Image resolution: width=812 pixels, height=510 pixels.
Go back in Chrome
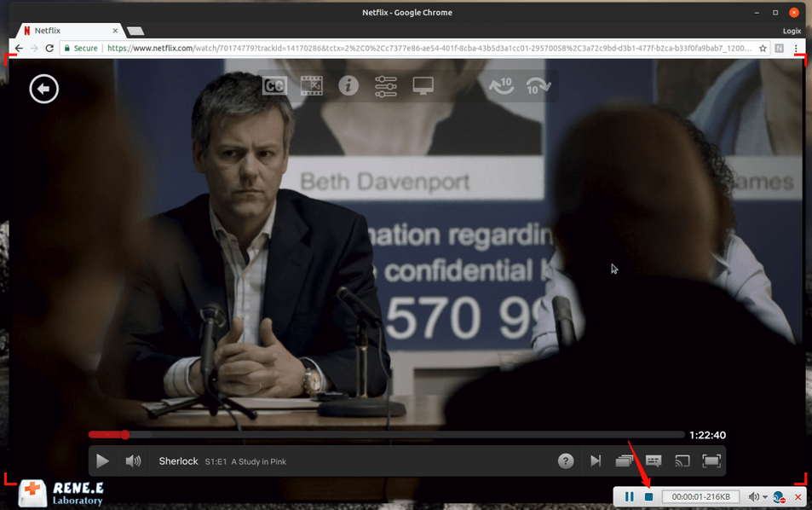19,49
